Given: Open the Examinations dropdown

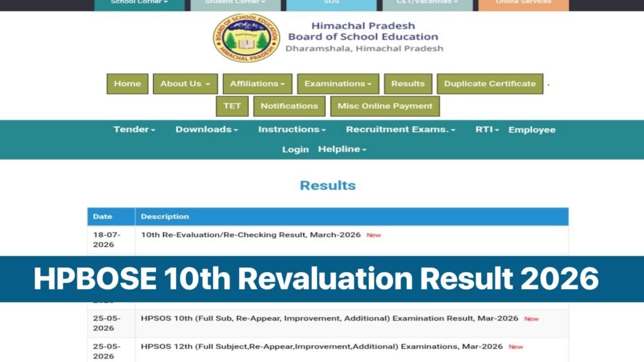Looking at the screenshot, I should point(338,84).
